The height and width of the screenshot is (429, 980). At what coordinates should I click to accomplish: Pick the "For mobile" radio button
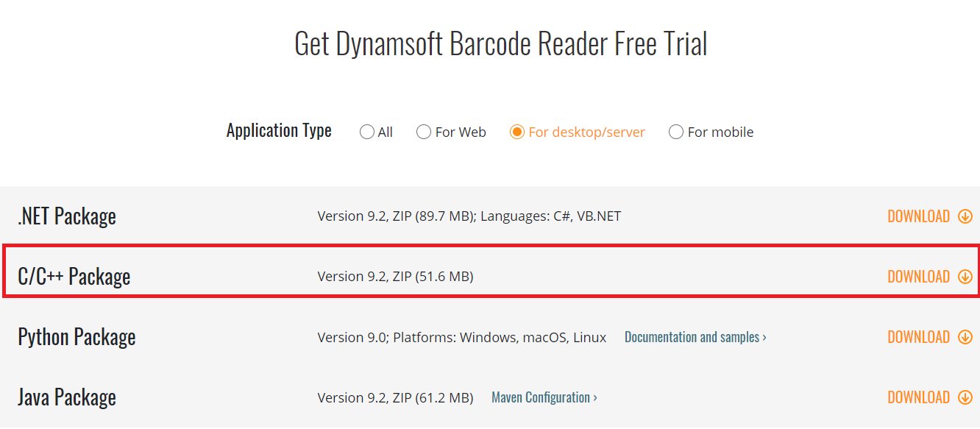pos(676,132)
